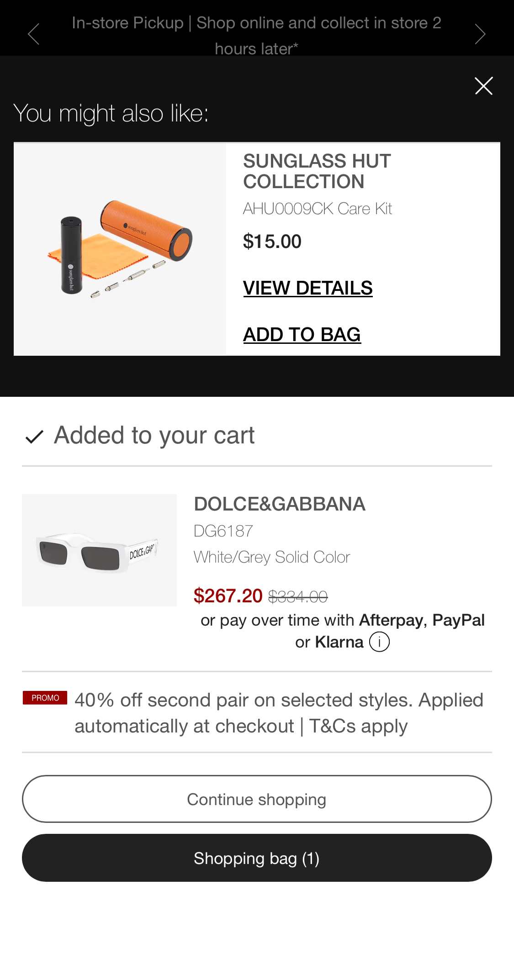Tap the Klarna info icon

[379, 642]
